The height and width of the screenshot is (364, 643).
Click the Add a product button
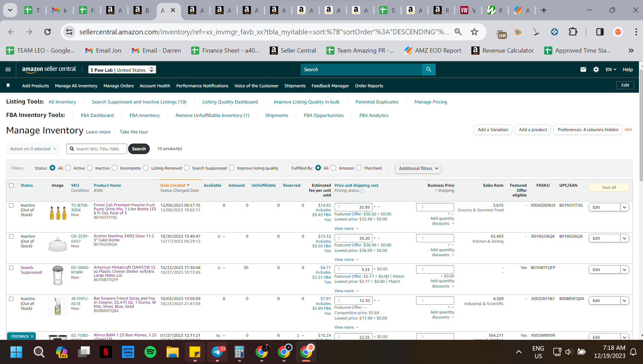(x=533, y=129)
